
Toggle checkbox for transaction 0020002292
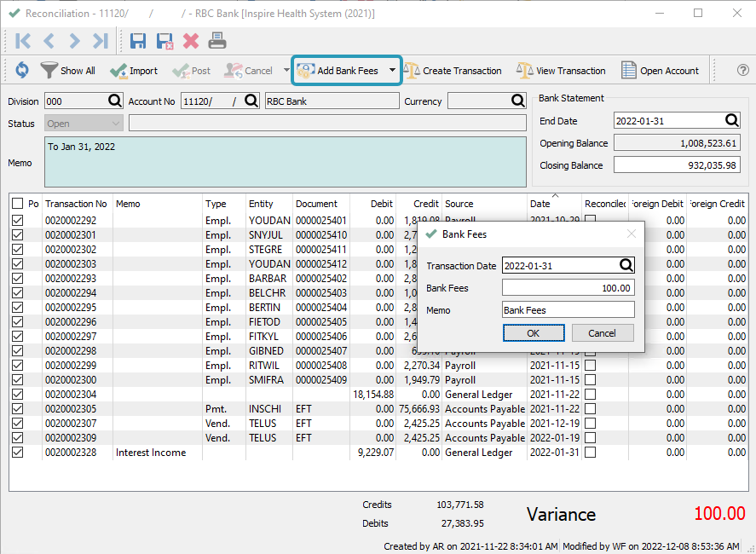18,220
